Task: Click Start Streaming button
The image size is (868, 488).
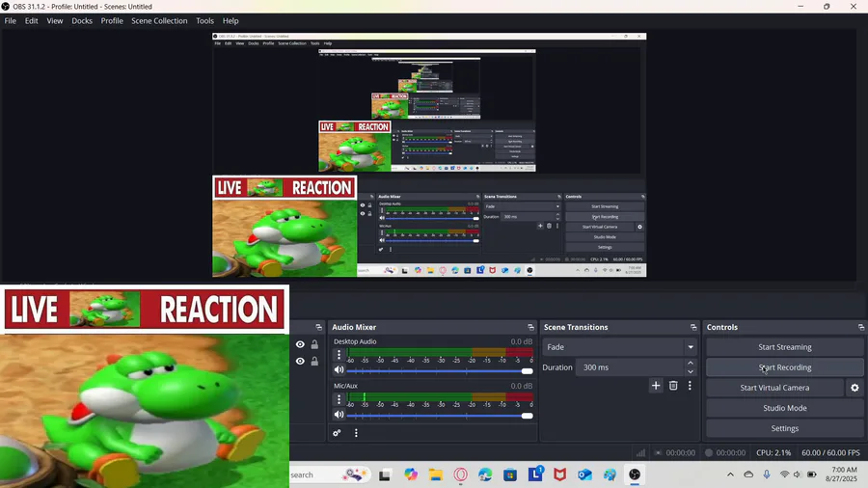Action: pos(784,347)
